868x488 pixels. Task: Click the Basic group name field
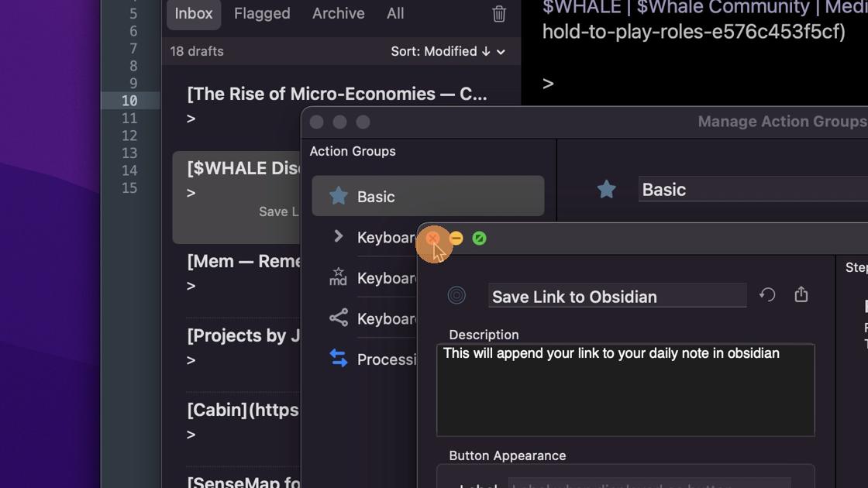tap(752, 190)
